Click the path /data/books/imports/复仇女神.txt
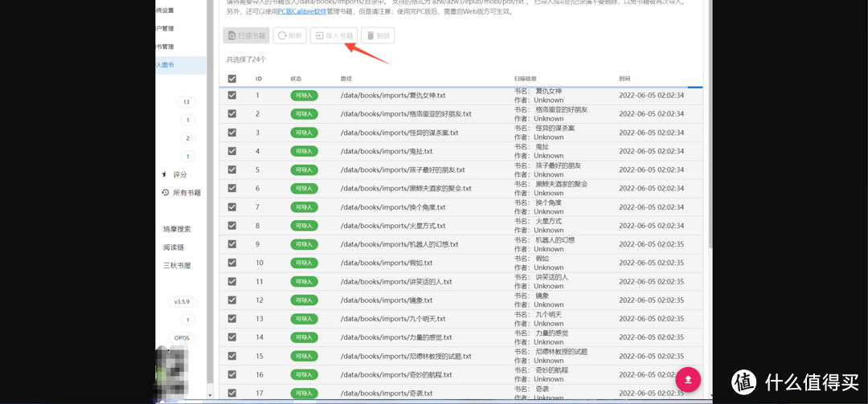Screen dimensions: 868x404 [x=393, y=96]
